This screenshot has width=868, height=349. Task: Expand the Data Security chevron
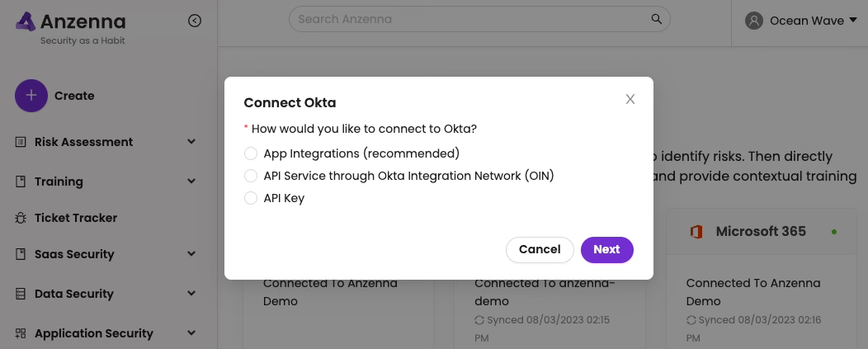coord(191,294)
